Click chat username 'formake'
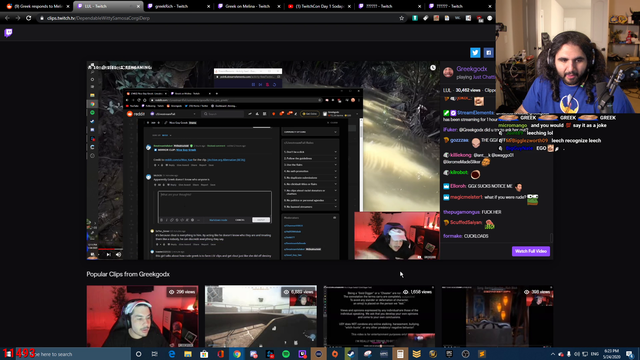 452,236
